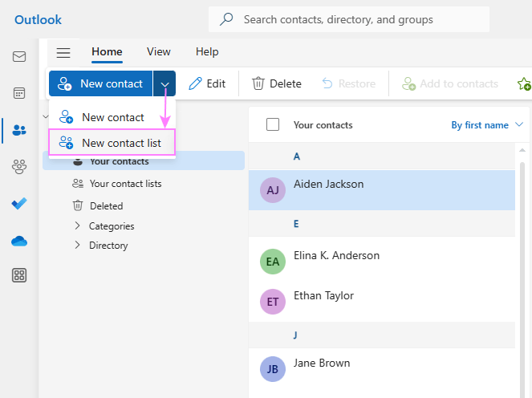This screenshot has width=532, height=398.
Task: Click the search magnifier icon
Action: (x=226, y=19)
